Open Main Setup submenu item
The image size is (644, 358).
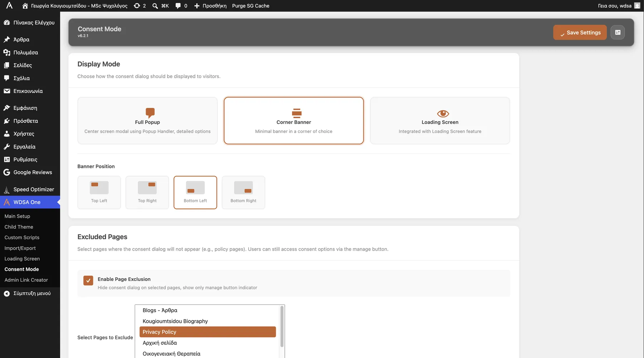[17, 216]
